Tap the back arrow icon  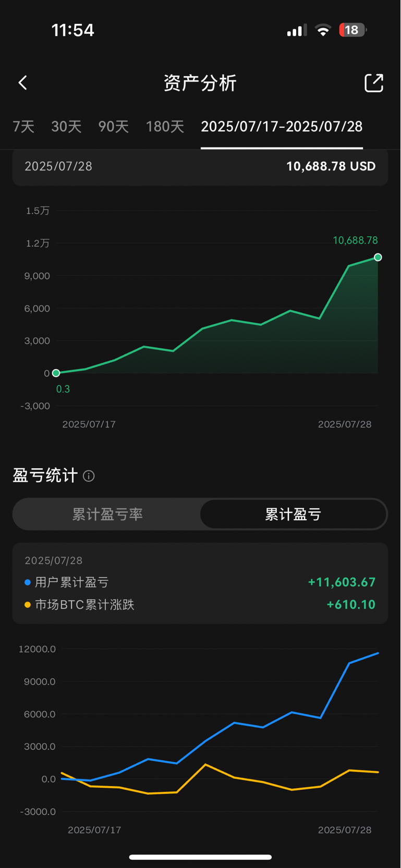22,82
